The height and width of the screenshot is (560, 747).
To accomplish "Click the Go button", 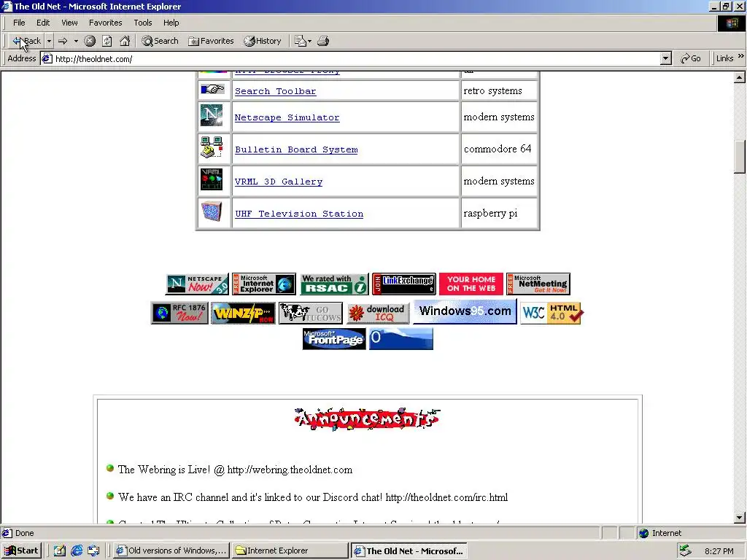I will pos(691,58).
